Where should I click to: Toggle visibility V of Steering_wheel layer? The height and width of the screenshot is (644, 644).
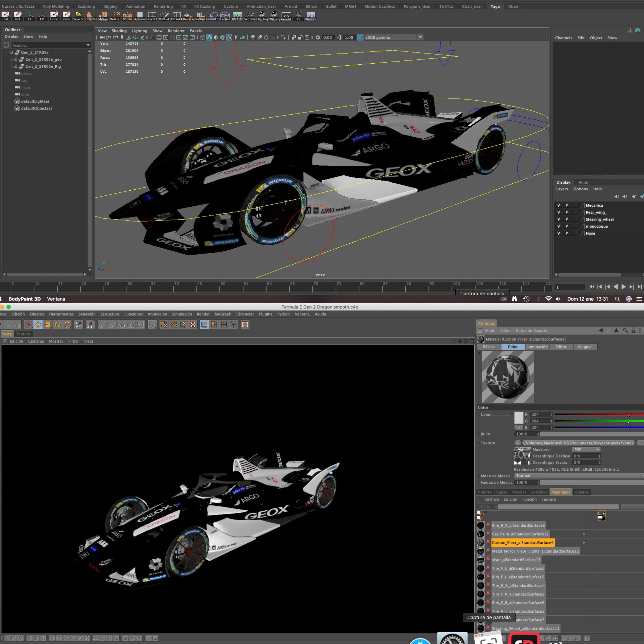(x=559, y=219)
